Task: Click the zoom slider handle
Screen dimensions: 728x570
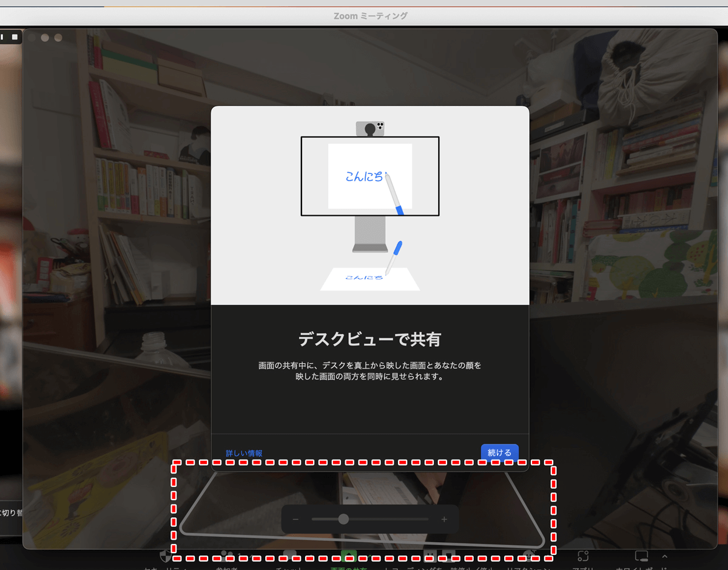Action: point(343,519)
